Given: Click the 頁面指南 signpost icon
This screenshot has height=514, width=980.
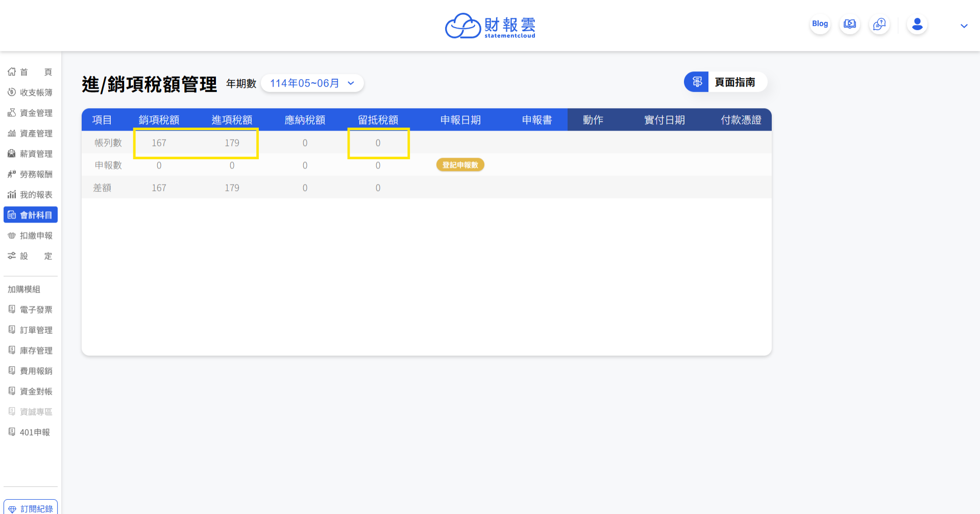Looking at the screenshot, I should (x=697, y=82).
